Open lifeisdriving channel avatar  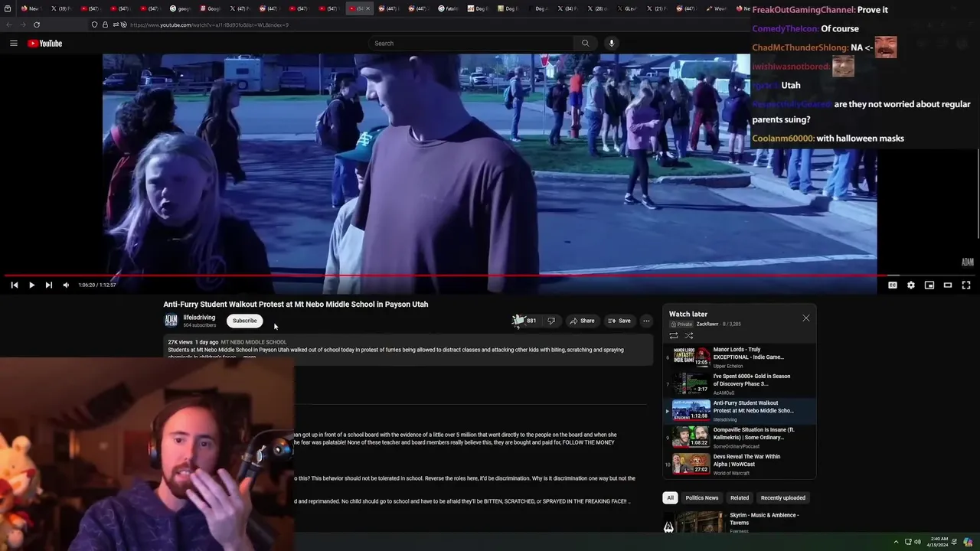[x=171, y=321]
